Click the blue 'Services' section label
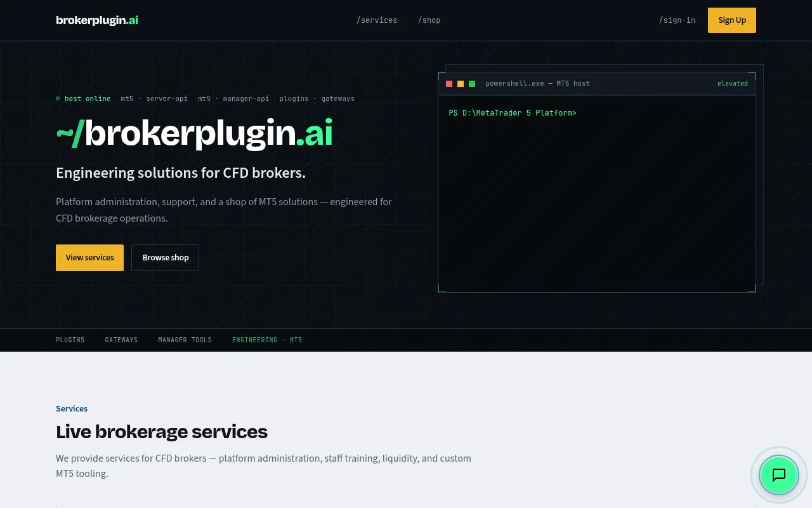The height and width of the screenshot is (508, 812). click(x=72, y=409)
